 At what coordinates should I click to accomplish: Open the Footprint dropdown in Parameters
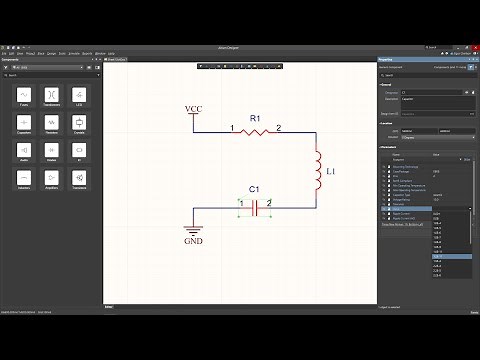pyautogui.click(x=461, y=160)
